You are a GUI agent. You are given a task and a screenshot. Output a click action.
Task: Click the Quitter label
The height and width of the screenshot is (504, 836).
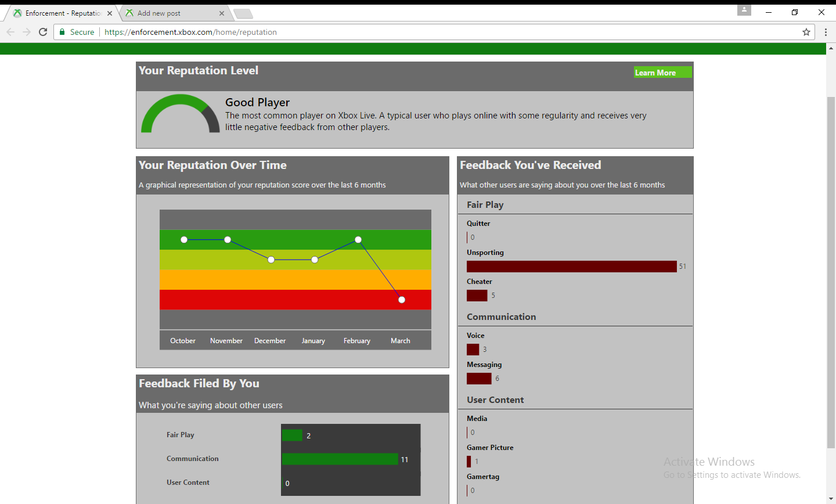478,224
